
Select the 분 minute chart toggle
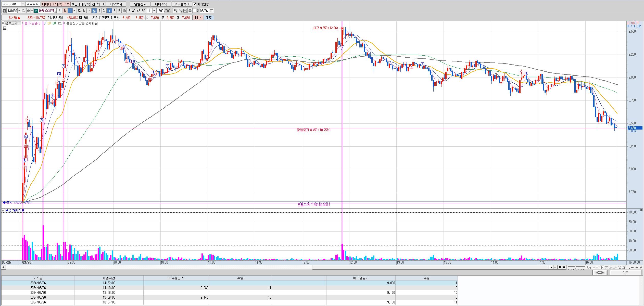(94, 11)
